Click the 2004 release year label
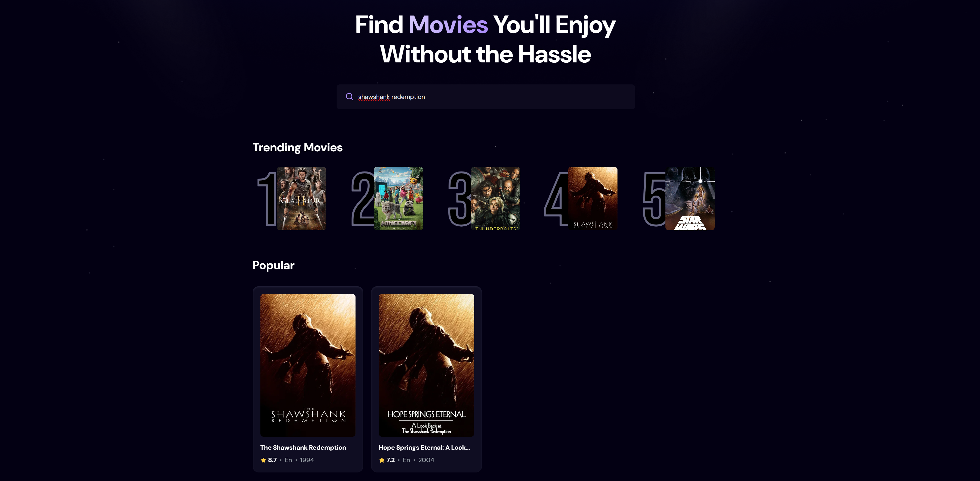This screenshot has height=481, width=980. coord(426,460)
